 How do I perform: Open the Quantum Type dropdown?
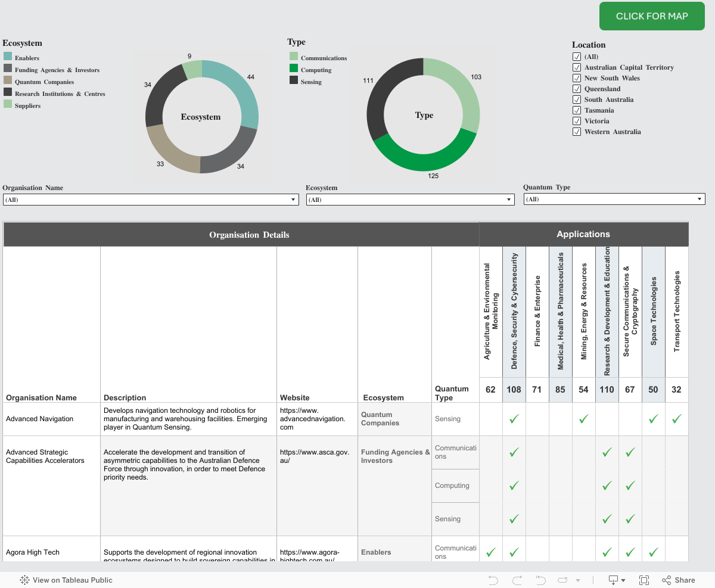[x=614, y=200]
